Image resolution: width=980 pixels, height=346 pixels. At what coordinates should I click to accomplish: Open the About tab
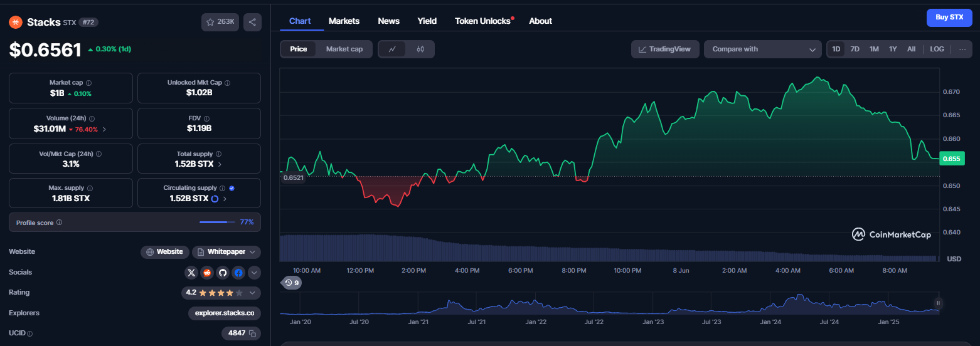click(540, 21)
